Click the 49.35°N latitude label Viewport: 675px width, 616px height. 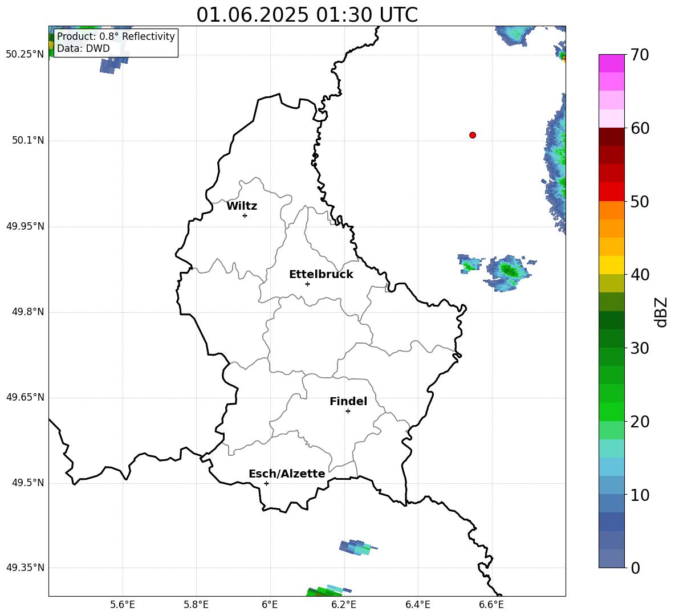pos(25,568)
